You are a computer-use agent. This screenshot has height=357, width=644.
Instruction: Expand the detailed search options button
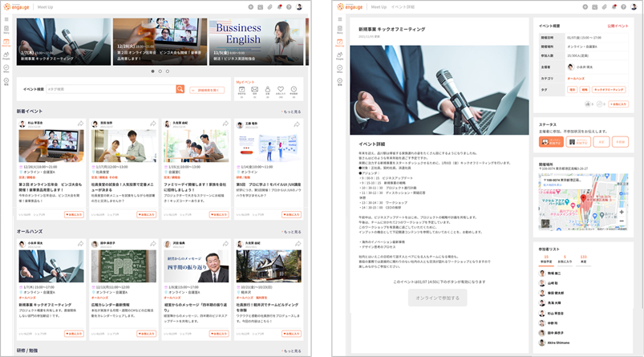[207, 90]
